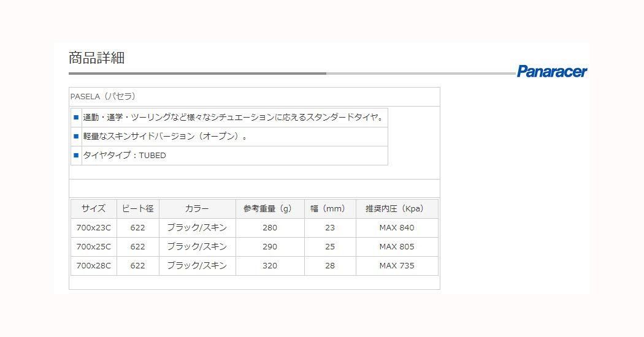
Task: Click the ビート径 column header
Action: [x=137, y=208]
